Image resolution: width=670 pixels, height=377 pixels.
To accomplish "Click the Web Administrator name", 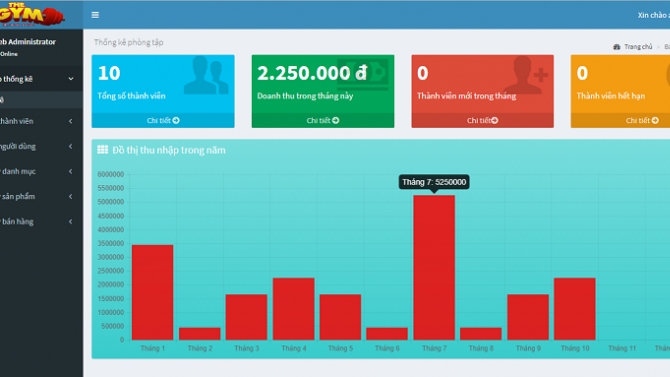I will click(28, 42).
